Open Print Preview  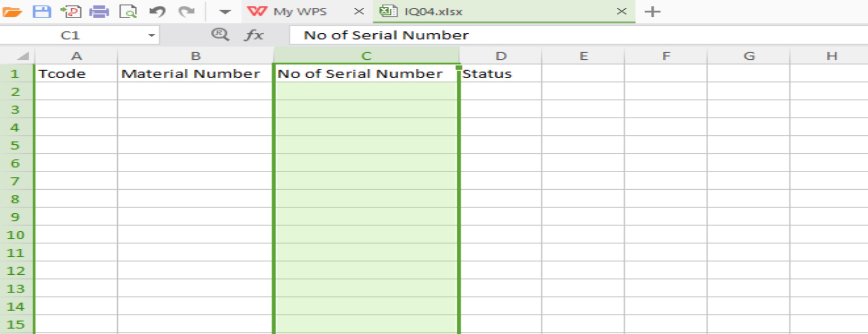[128, 12]
